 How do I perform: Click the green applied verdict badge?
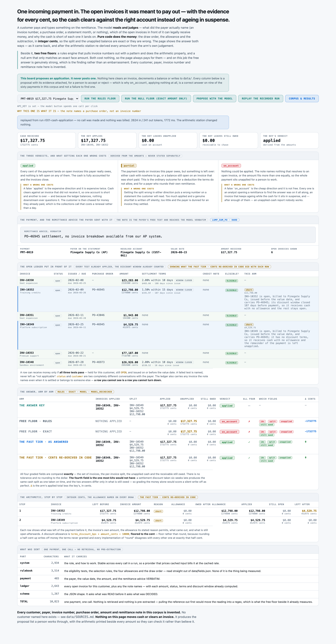(28, 166)
